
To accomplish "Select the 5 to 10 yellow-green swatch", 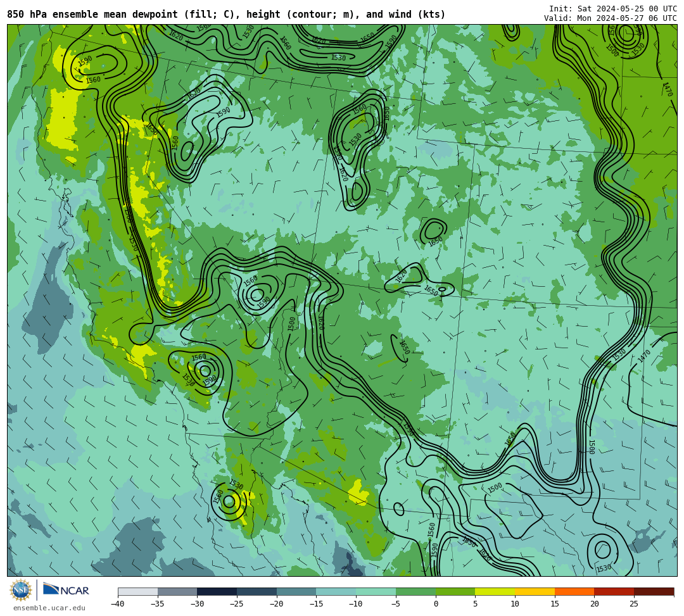I will click(495, 591).
